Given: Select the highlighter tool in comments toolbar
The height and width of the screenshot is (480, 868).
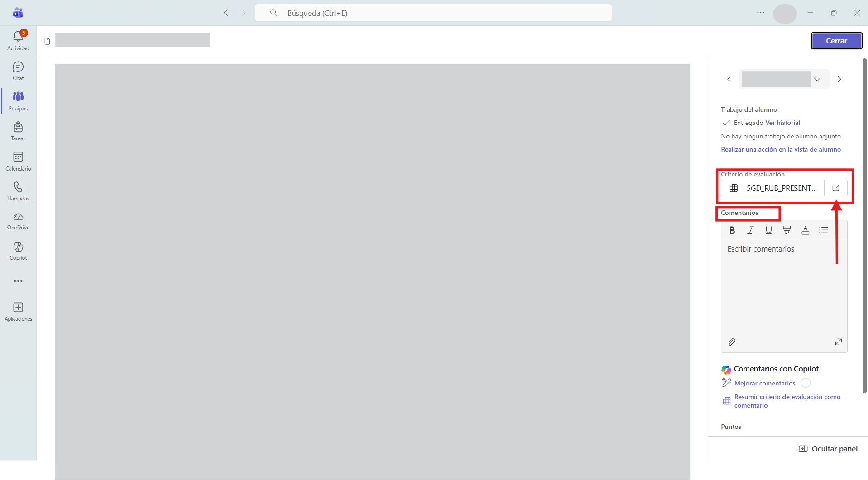Looking at the screenshot, I should [787, 230].
